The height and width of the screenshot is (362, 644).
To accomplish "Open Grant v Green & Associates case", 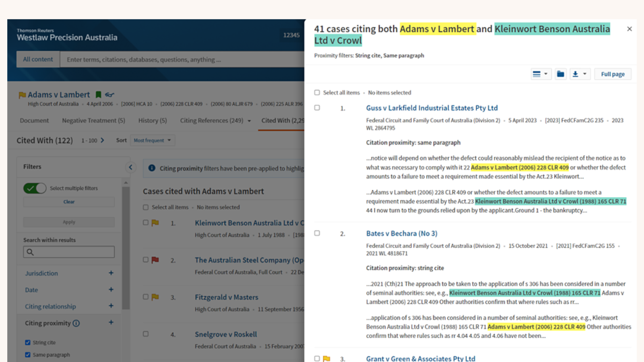I will coord(421,358).
